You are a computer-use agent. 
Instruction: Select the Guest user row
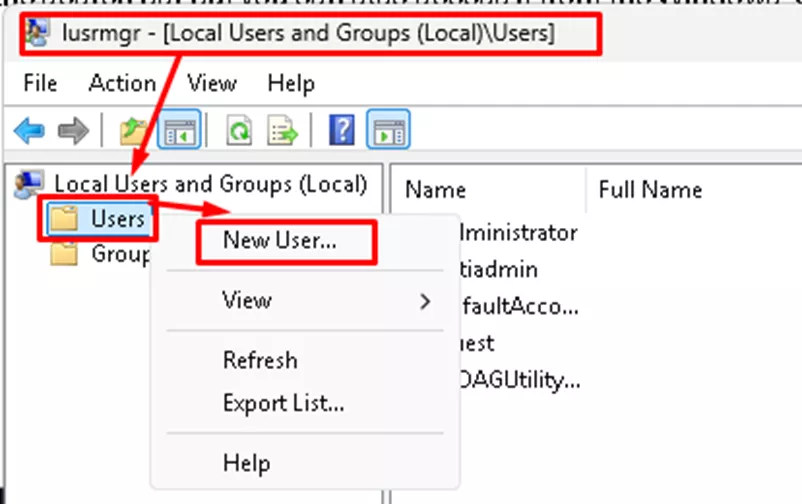click(x=477, y=343)
